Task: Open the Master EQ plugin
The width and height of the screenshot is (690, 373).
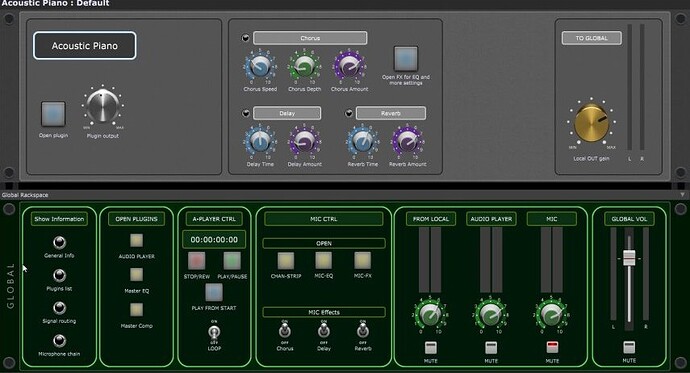Action: coord(136,275)
